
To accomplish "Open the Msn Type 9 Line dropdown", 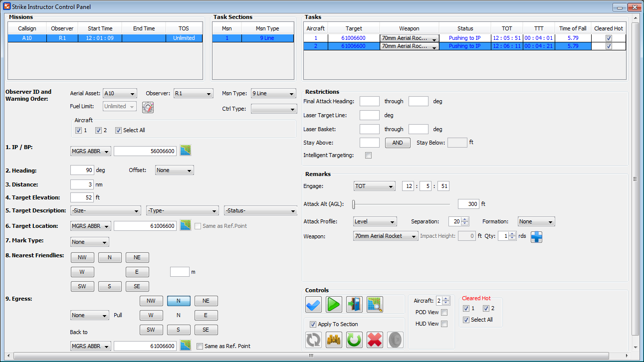I will (x=274, y=93).
